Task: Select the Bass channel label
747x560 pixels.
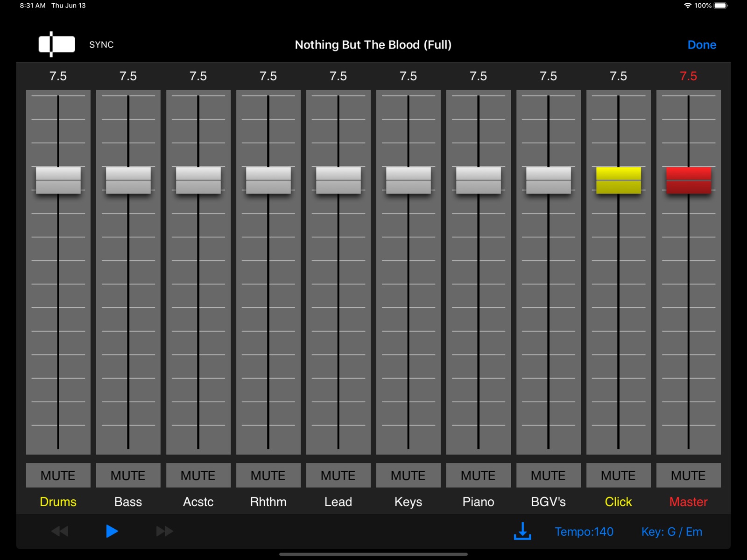Action: coord(128,502)
